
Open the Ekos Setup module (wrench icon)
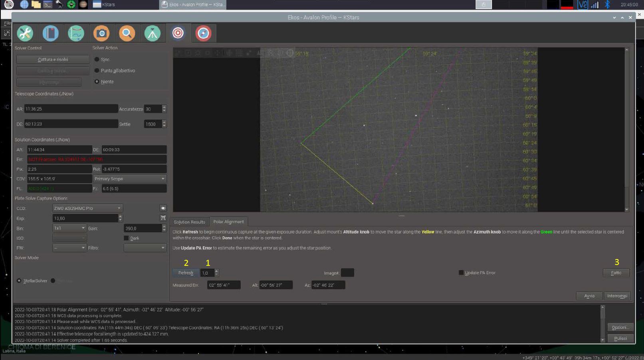coord(25,33)
